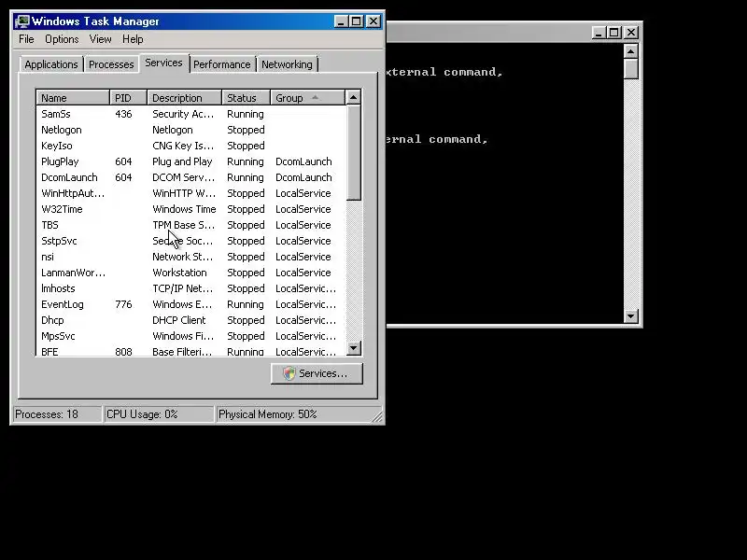Sort by the Status column header

[x=246, y=98]
